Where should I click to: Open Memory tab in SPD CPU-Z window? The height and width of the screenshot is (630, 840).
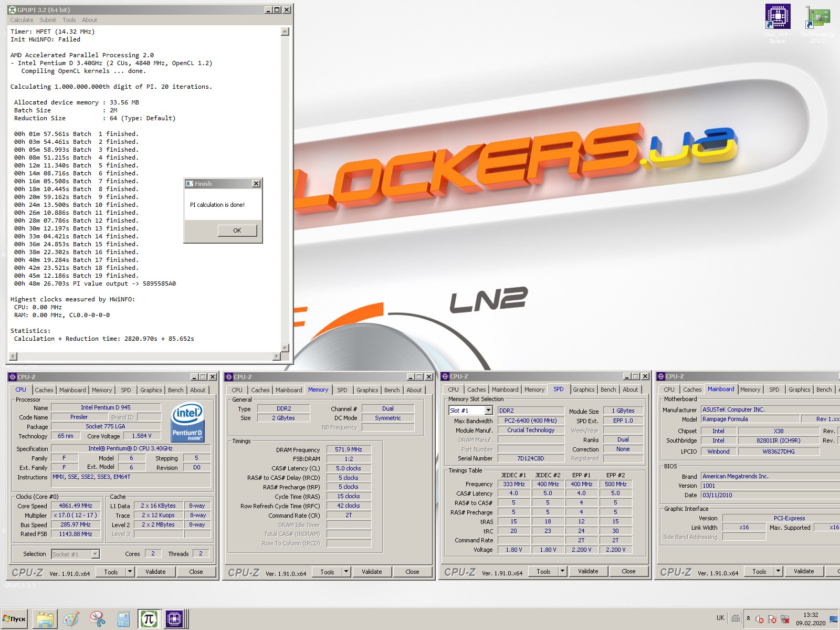click(x=534, y=390)
